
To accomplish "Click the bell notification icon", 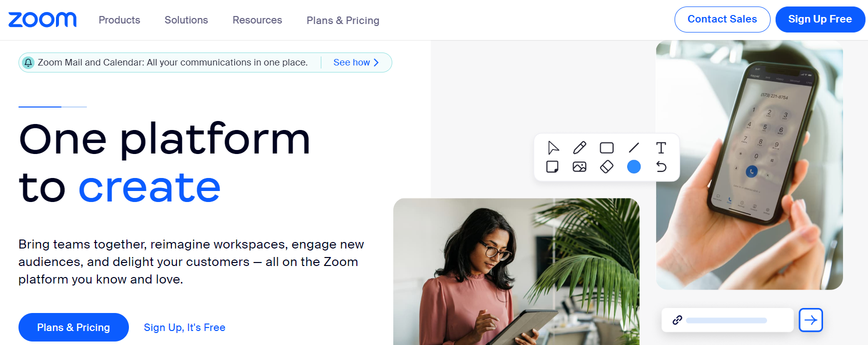I will coord(28,62).
